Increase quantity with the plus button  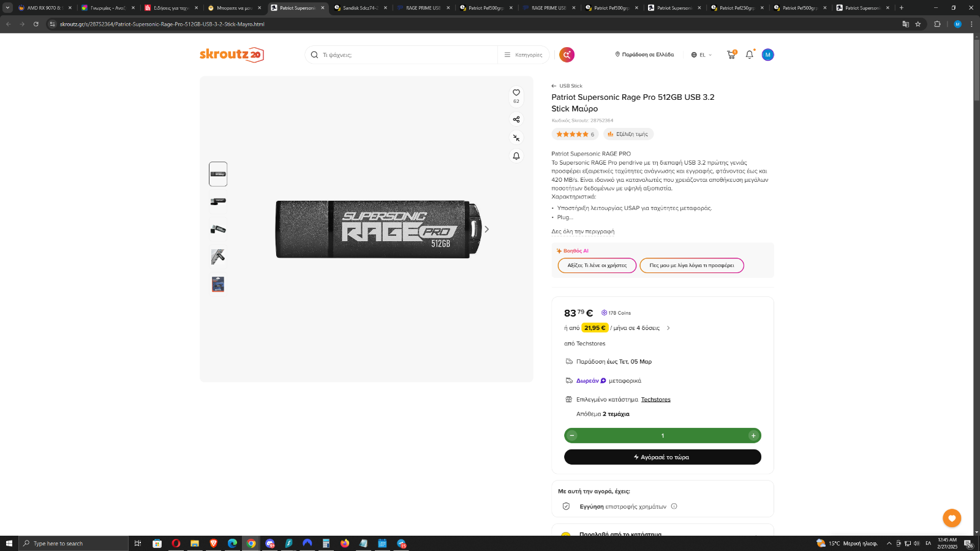point(753,435)
